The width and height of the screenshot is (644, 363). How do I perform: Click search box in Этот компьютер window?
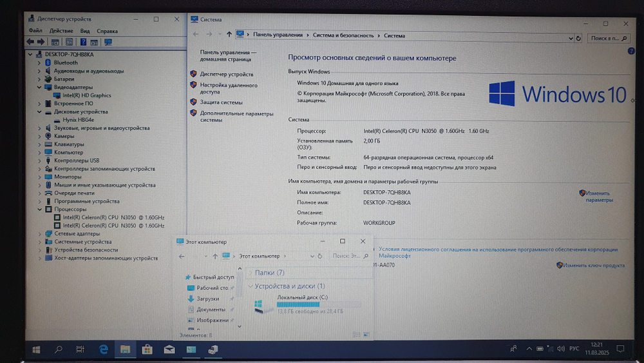[x=350, y=256]
